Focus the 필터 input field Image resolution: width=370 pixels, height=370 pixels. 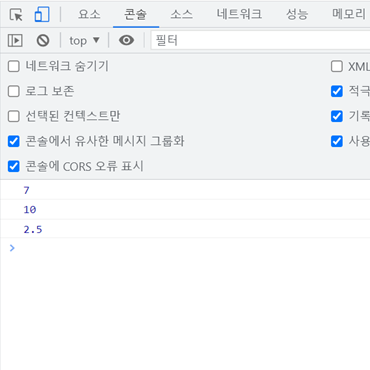click(260, 40)
